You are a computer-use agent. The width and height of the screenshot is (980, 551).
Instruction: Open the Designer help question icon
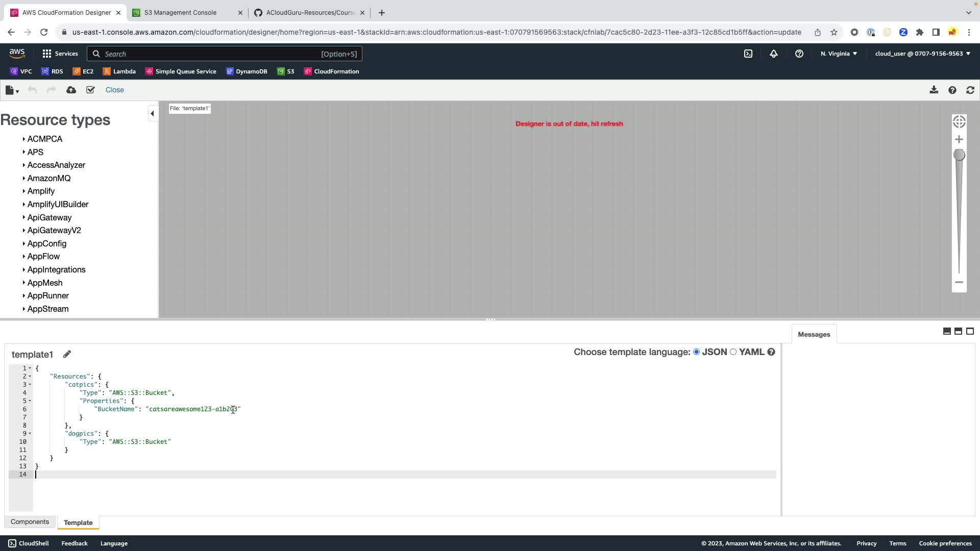pos(952,90)
